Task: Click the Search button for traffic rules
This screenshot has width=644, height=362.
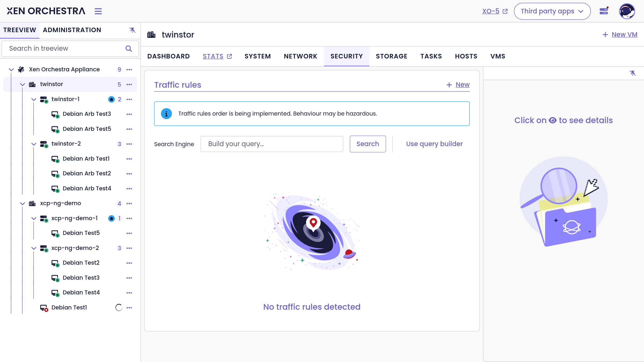Action: click(x=368, y=144)
